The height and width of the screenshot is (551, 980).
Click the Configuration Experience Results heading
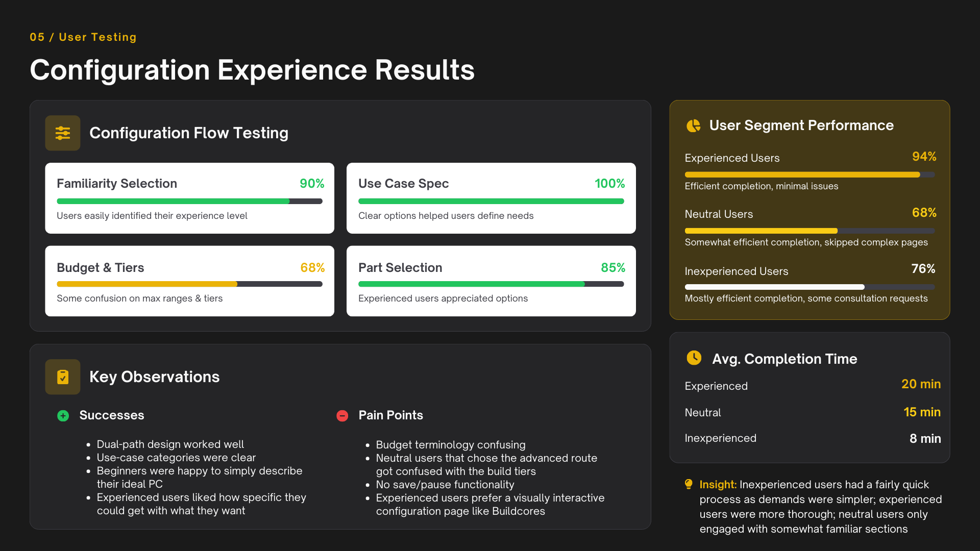click(x=252, y=70)
